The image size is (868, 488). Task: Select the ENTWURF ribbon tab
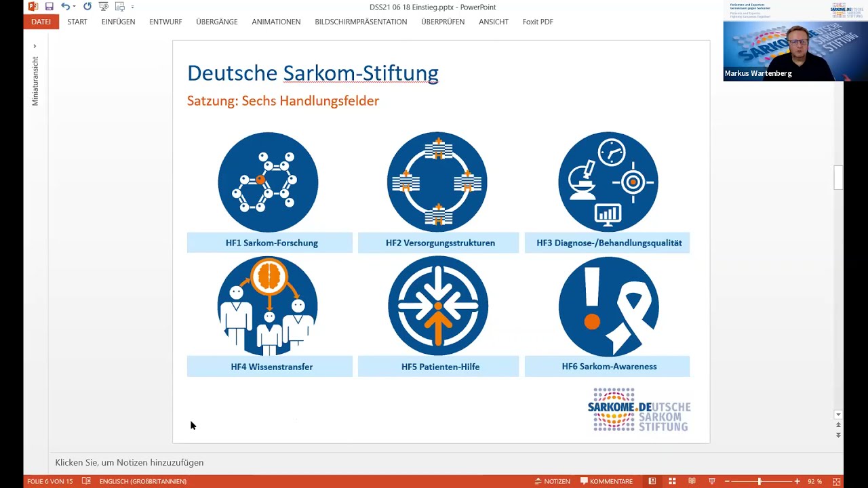pos(165,22)
